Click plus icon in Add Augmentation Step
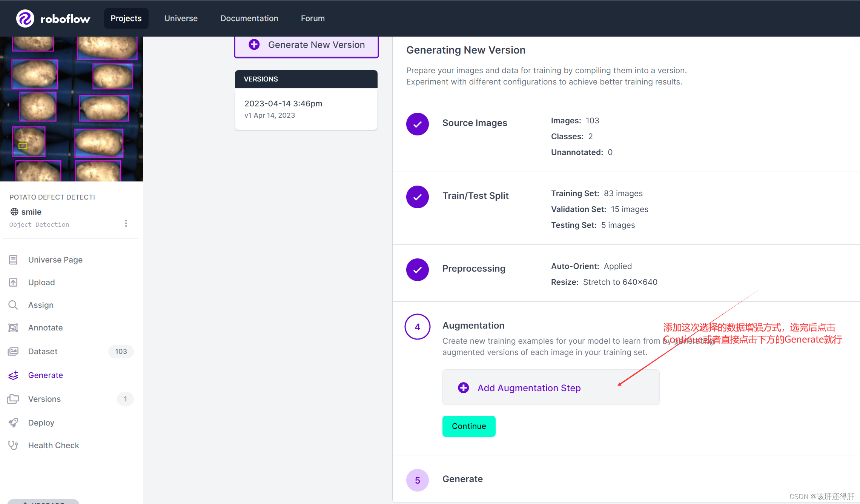The height and width of the screenshot is (504, 860). pos(463,388)
